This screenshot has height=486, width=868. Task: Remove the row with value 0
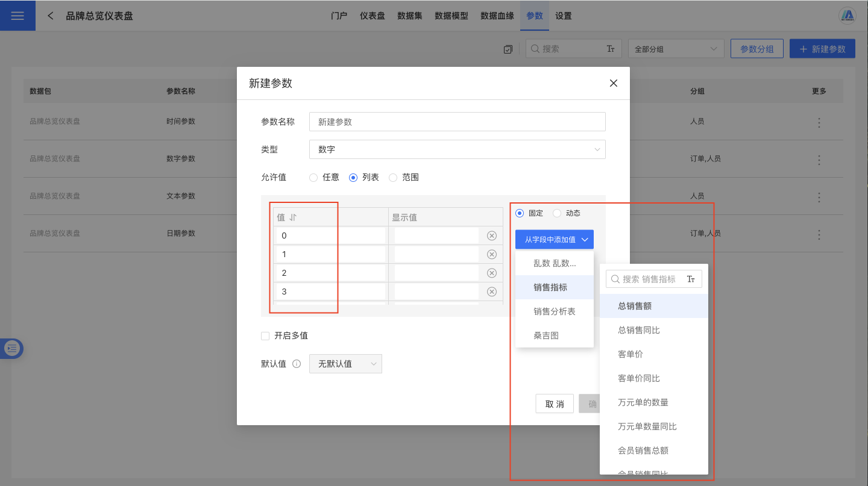click(491, 236)
